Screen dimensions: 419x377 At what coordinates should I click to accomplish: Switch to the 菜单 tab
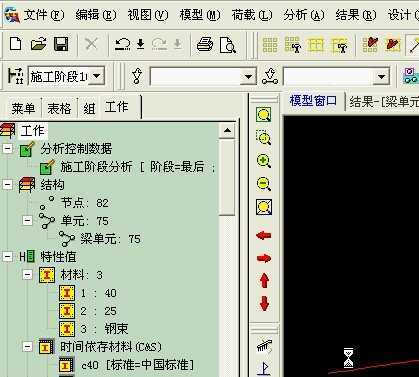coord(23,108)
